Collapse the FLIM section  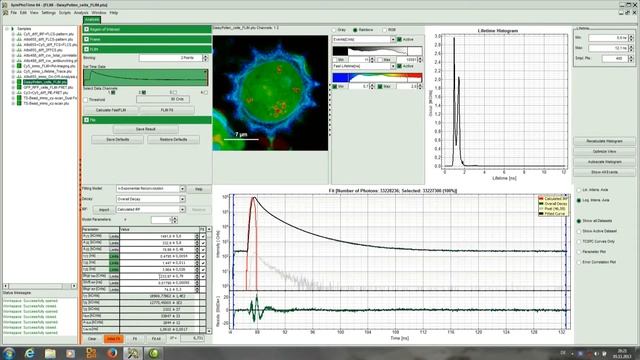(x=87, y=49)
